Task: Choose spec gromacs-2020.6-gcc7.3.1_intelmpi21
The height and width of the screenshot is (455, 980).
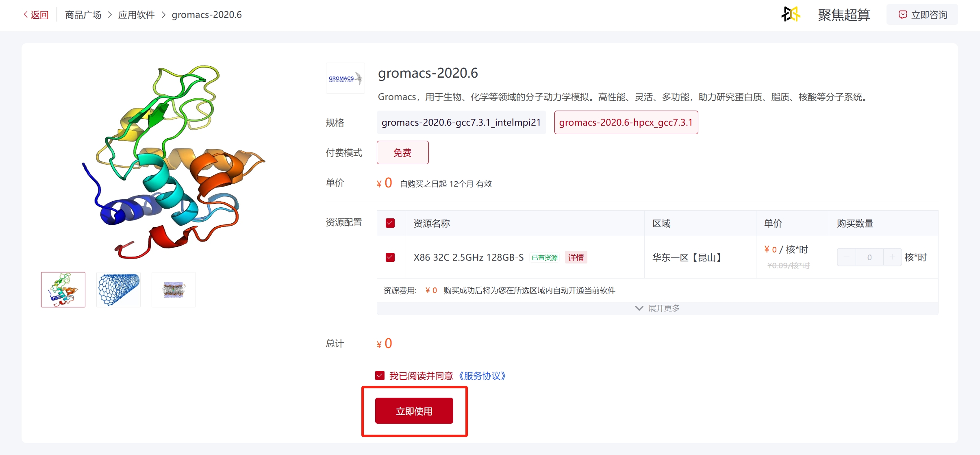Action: 461,122
